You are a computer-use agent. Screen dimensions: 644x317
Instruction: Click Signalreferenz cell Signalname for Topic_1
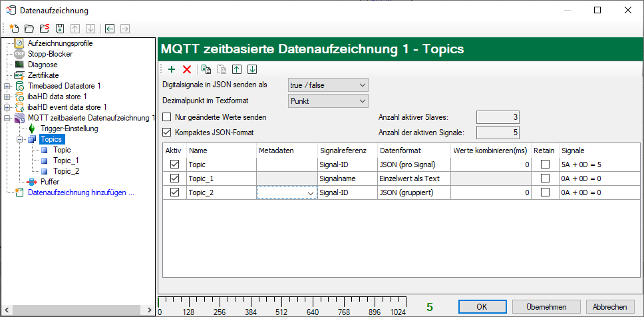[x=347, y=178]
